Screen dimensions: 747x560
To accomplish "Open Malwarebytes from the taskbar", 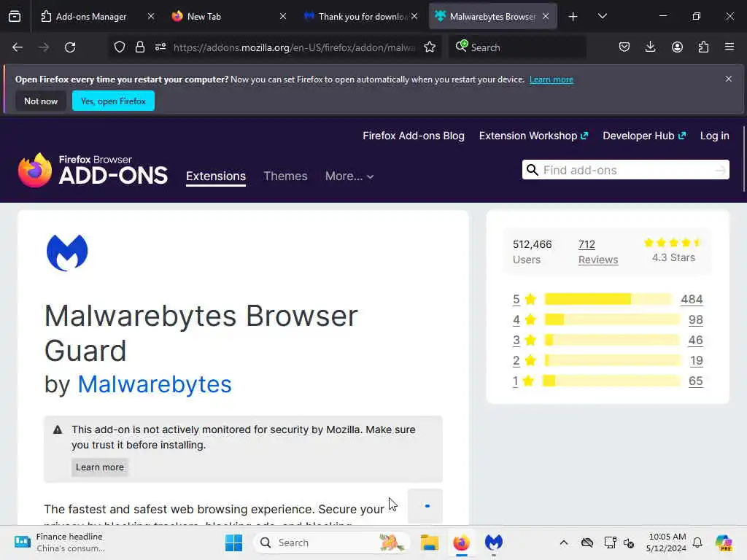I will coord(494,542).
